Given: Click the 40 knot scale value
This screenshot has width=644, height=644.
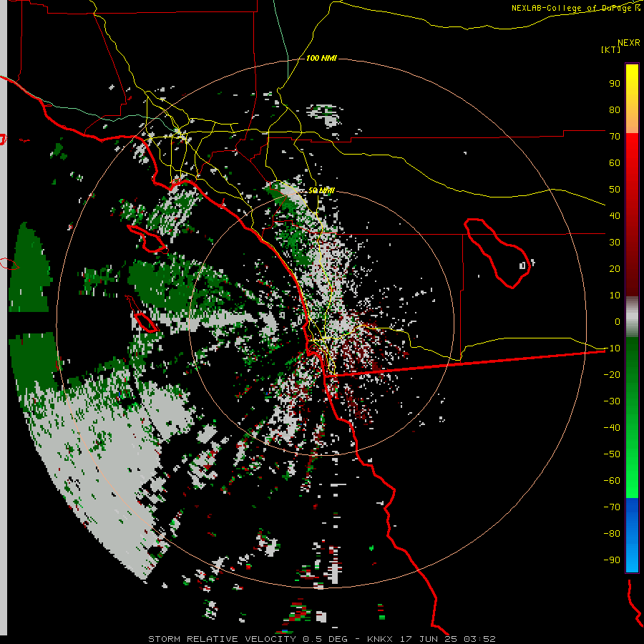Looking at the screenshot, I should point(615,215).
